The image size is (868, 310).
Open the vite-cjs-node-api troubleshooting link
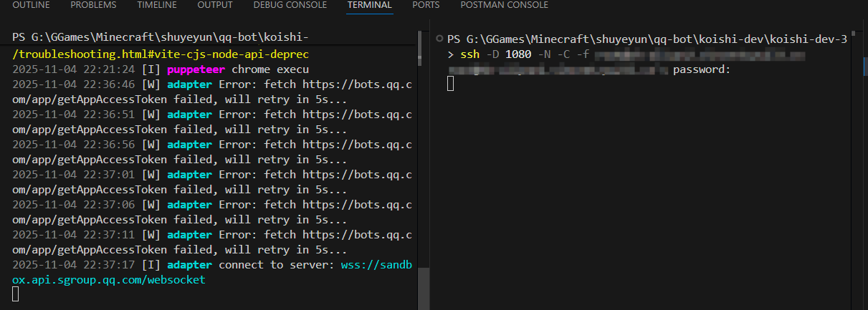click(x=161, y=54)
